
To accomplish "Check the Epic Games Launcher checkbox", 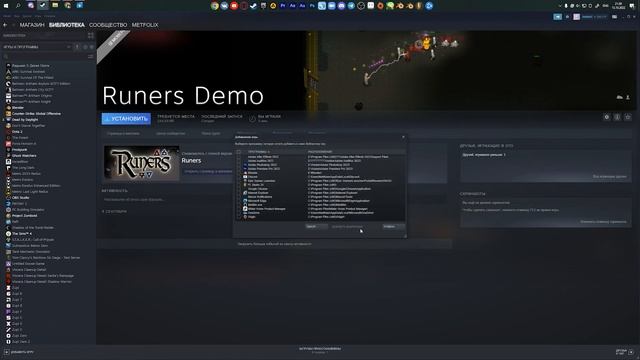I will coord(239,181).
